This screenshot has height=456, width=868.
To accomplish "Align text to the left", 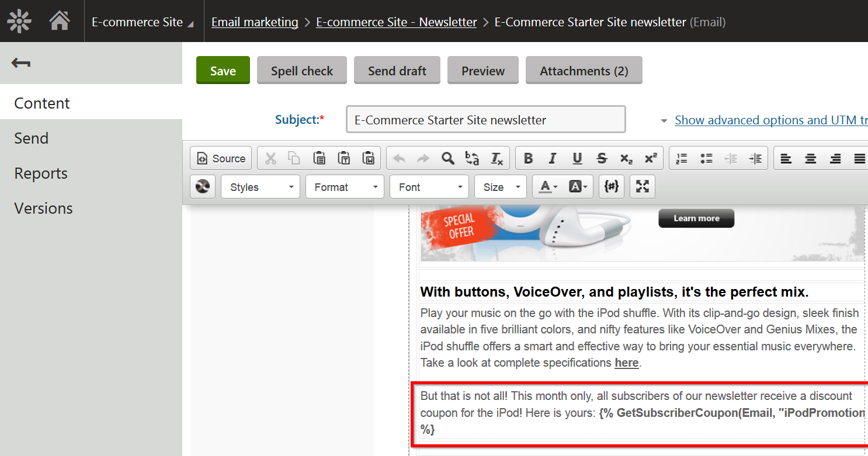I will (786, 158).
